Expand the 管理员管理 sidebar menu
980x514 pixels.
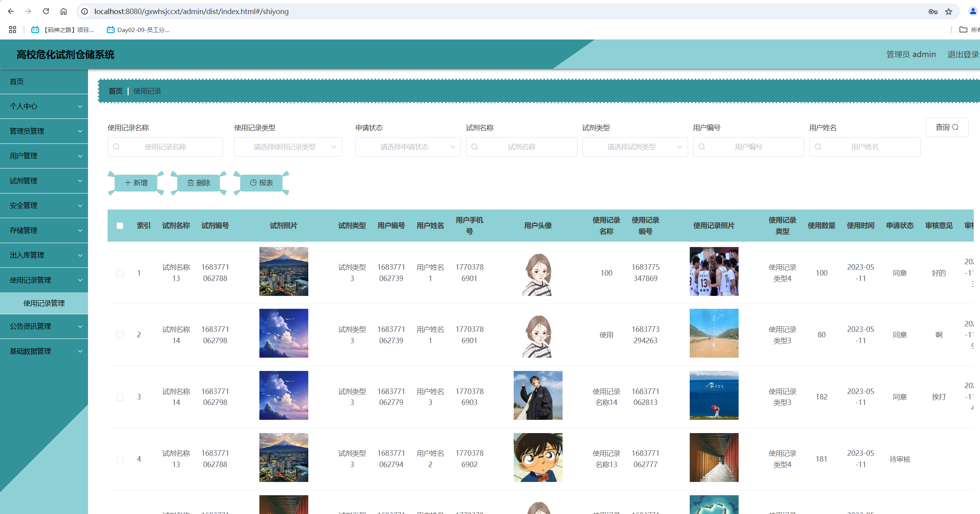click(44, 131)
